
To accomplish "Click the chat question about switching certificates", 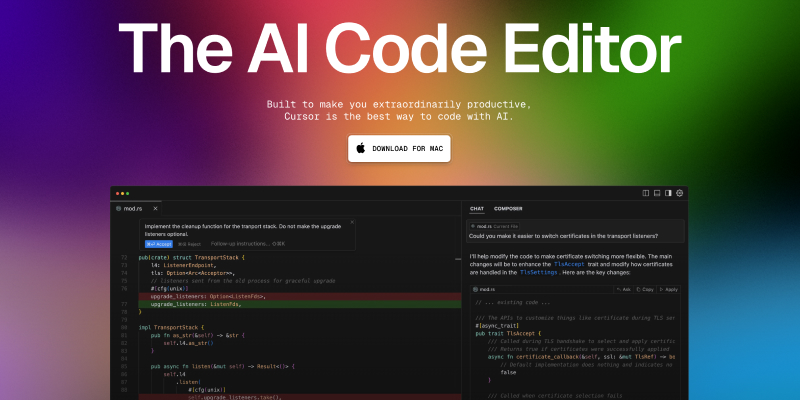I will (563, 236).
